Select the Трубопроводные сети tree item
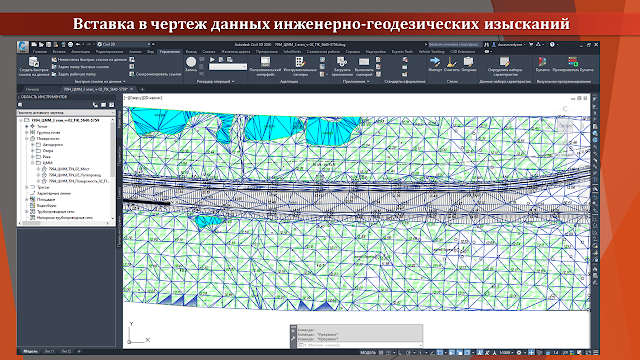The height and width of the screenshot is (360, 640). point(55,212)
